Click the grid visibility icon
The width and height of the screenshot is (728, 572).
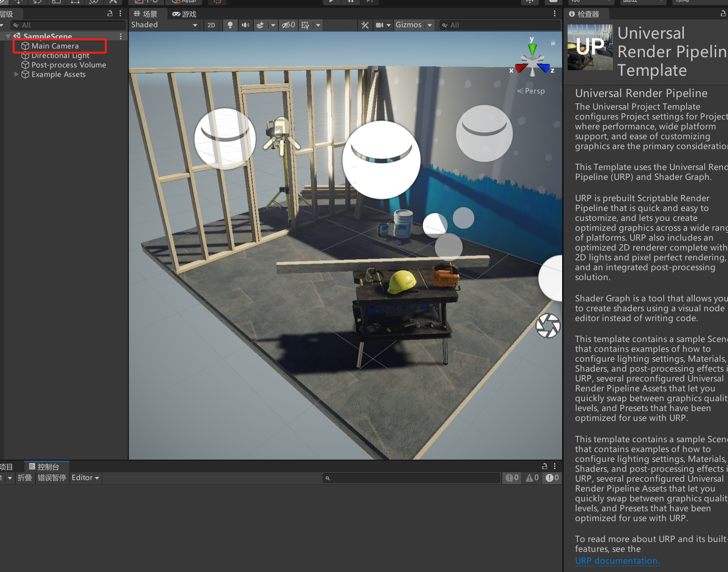pyautogui.click(x=305, y=25)
